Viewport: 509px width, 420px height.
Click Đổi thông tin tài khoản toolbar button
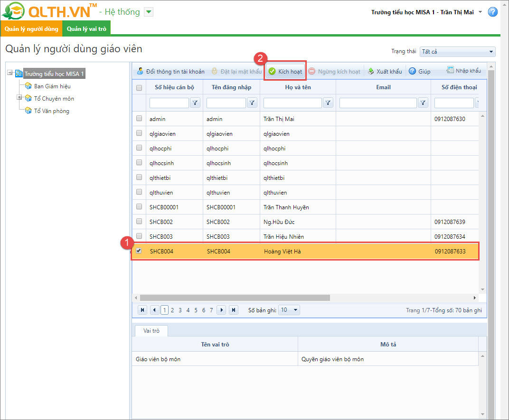click(x=171, y=71)
